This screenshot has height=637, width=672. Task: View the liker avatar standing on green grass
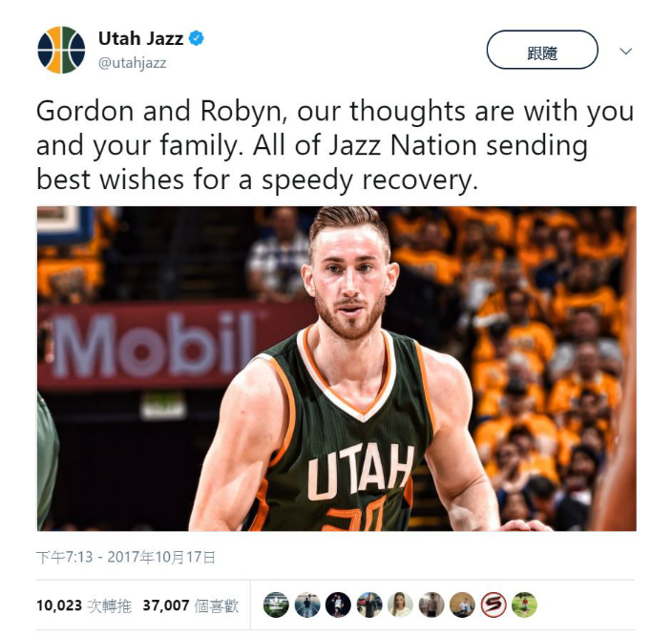pyautogui.click(x=524, y=605)
